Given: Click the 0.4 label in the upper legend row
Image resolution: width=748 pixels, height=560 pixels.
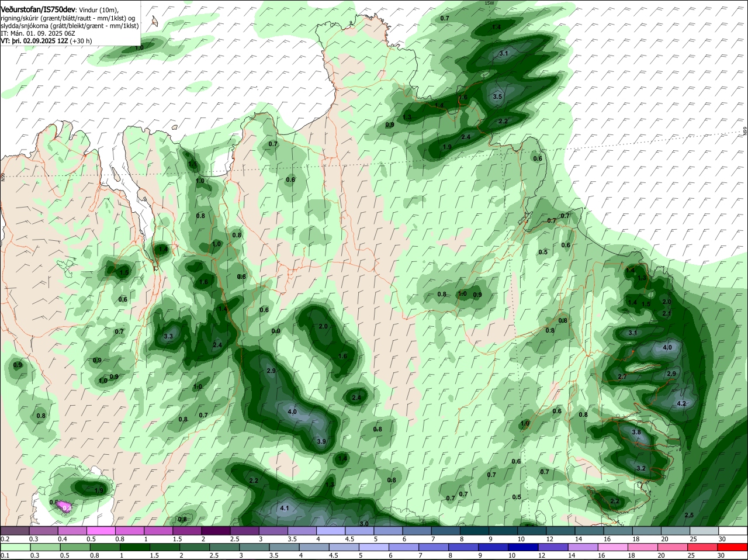Looking at the screenshot, I should click(x=62, y=539).
